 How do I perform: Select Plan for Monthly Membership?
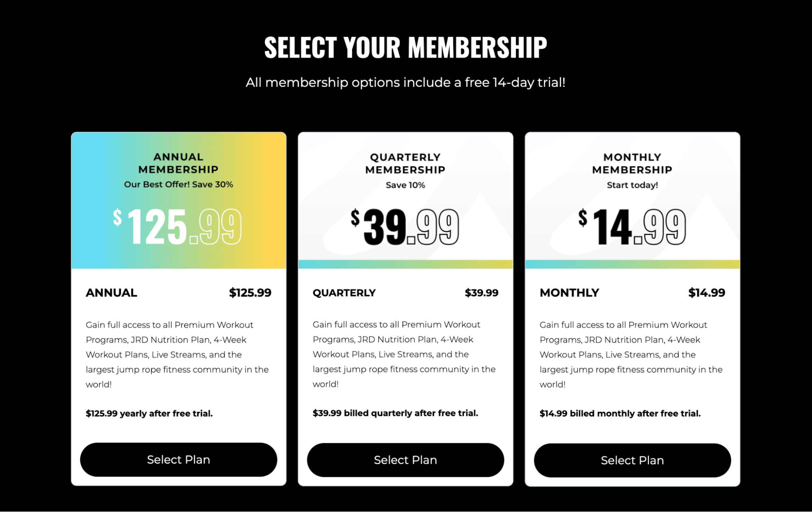tap(632, 460)
